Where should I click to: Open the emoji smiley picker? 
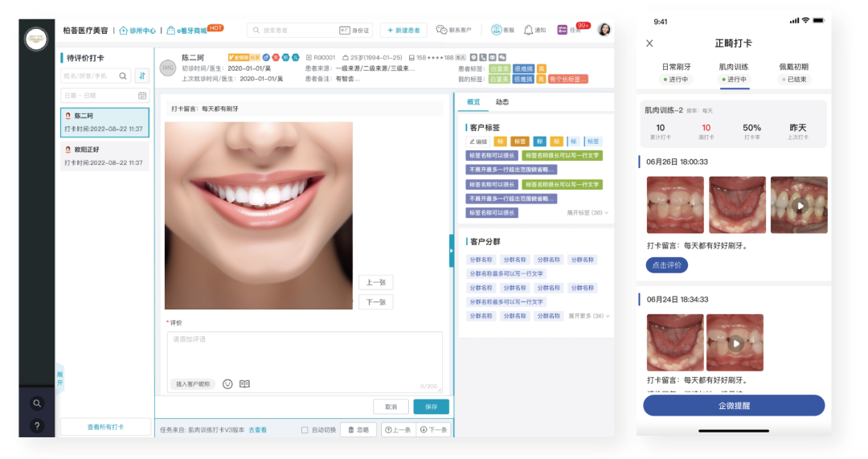227,384
